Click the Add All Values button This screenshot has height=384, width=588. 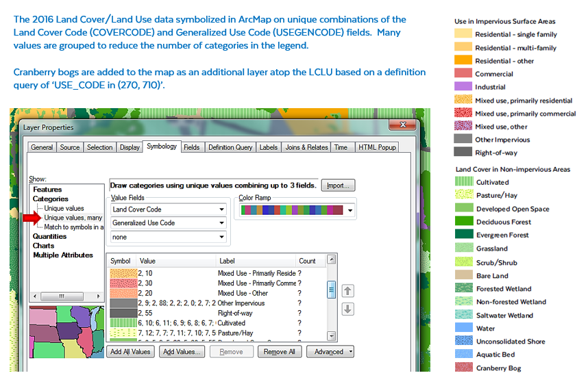click(130, 352)
